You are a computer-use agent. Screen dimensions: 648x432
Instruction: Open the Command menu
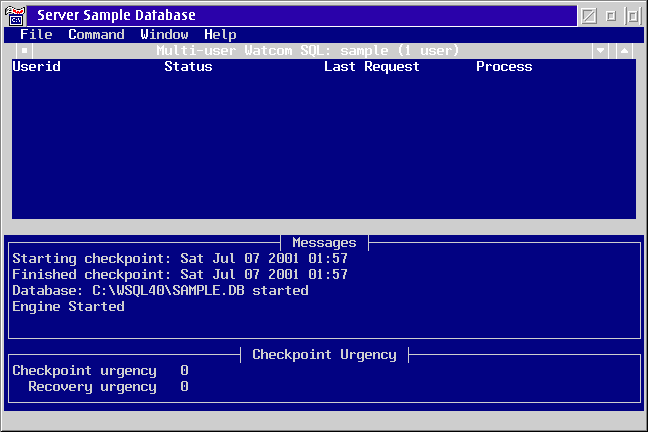click(96, 34)
